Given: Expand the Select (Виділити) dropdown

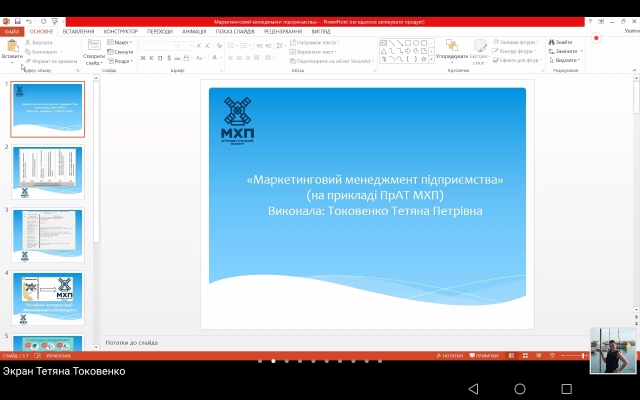Looking at the screenshot, I should pos(564,60).
